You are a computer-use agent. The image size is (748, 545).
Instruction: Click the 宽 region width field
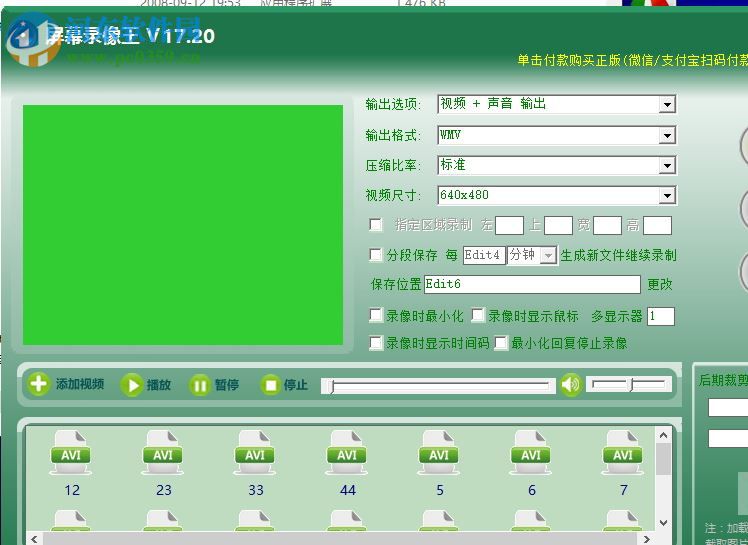[607, 225]
